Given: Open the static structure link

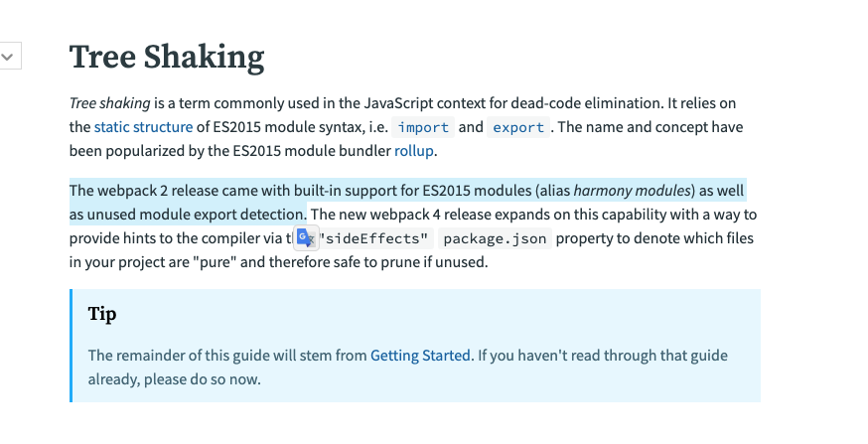Looking at the screenshot, I should click(x=143, y=127).
